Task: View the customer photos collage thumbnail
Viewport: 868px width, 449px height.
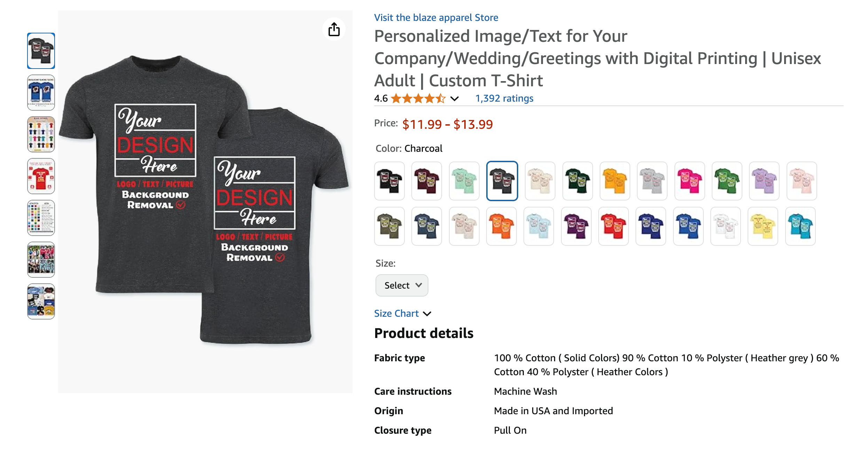Action: point(41,260)
